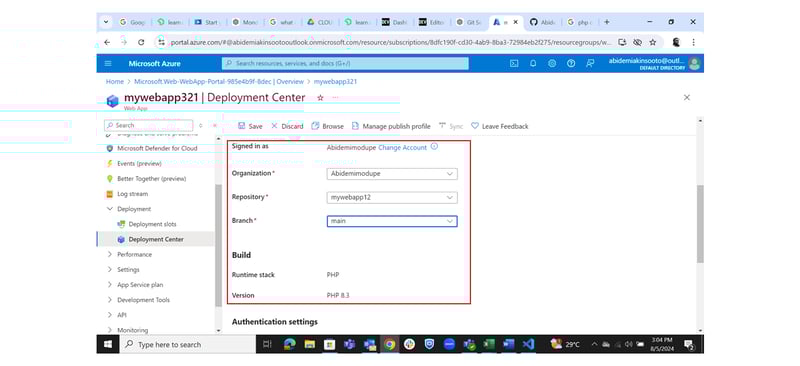The image size is (800, 366).
Task: Switch to the GitHub browser tab
Action: click(x=543, y=22)
